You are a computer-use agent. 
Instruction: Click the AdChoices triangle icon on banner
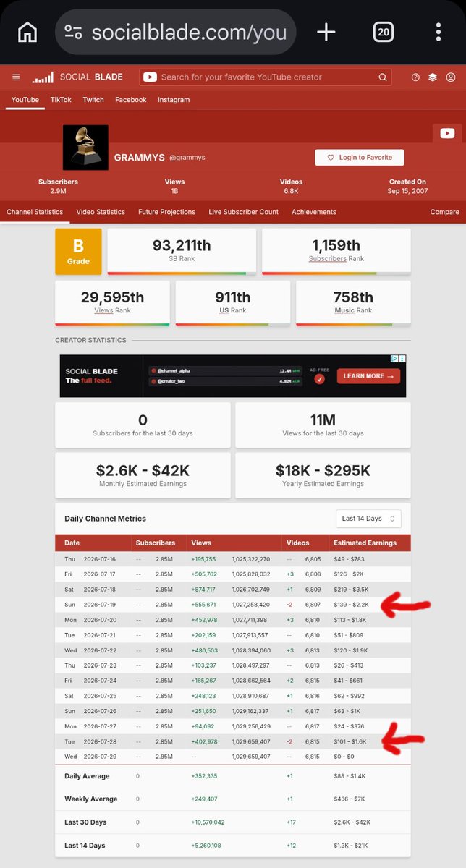(x=394, y=359)
